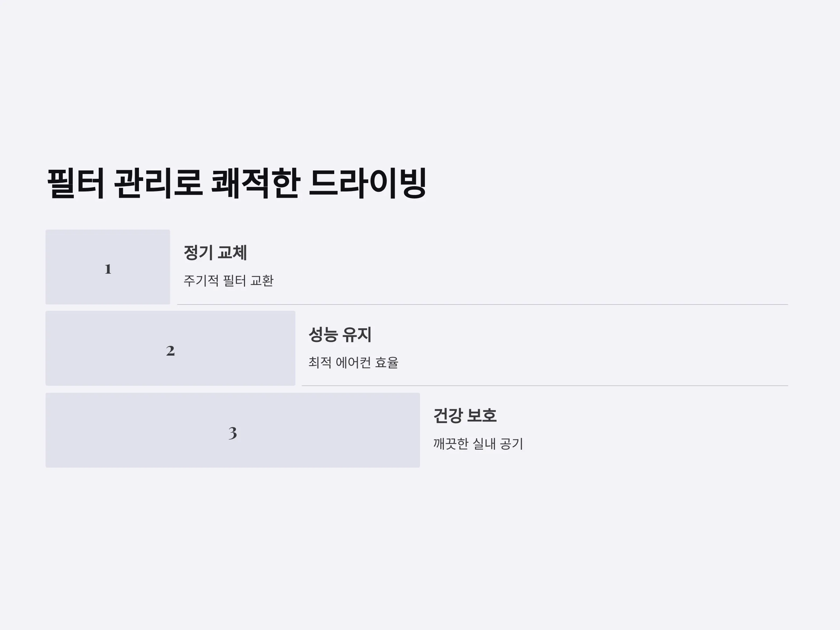Select the block numbered 3

(233, 430)
